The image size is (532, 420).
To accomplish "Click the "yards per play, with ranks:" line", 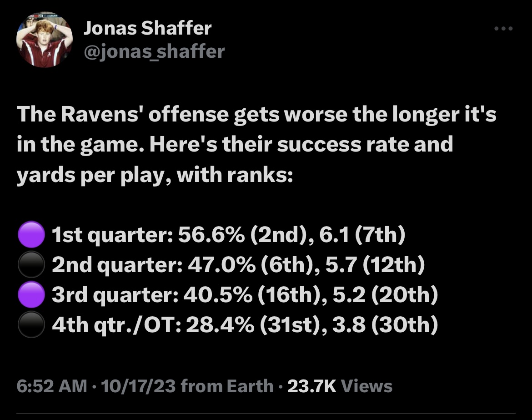I will point(155,175).
